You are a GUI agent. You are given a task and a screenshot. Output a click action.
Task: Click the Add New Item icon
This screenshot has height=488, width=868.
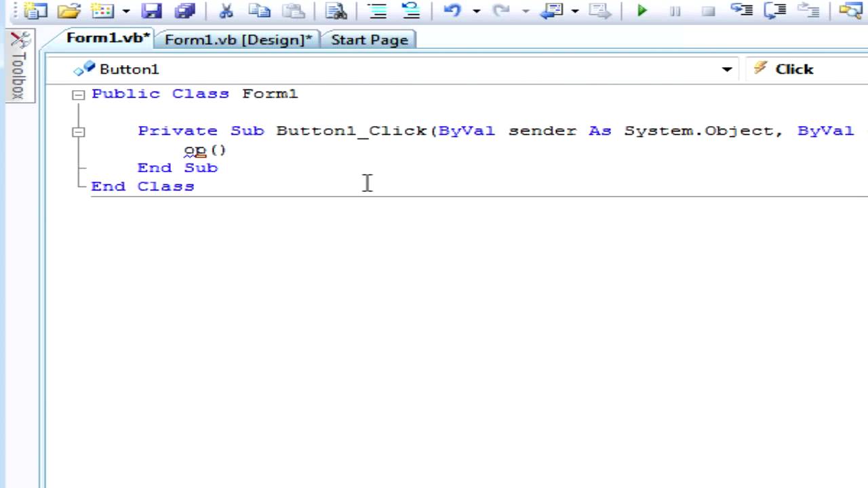tap(102, 11)
